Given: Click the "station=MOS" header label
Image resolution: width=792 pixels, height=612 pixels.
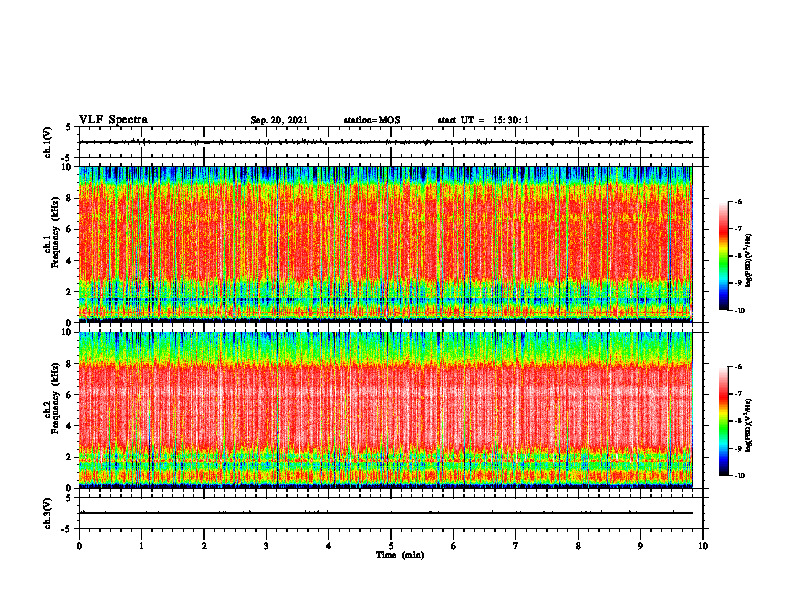Looking at the screenshot, I should [x=372, y=120].
